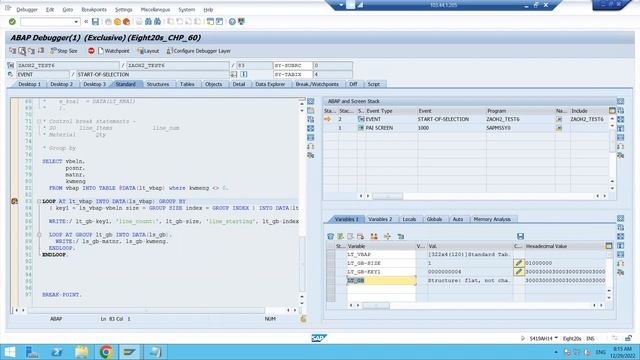Click the ZAOH2_TEST6 program cell in stack
Image resolution: width=640 pixels, height=360 pixels.
[x=520, y=119]
